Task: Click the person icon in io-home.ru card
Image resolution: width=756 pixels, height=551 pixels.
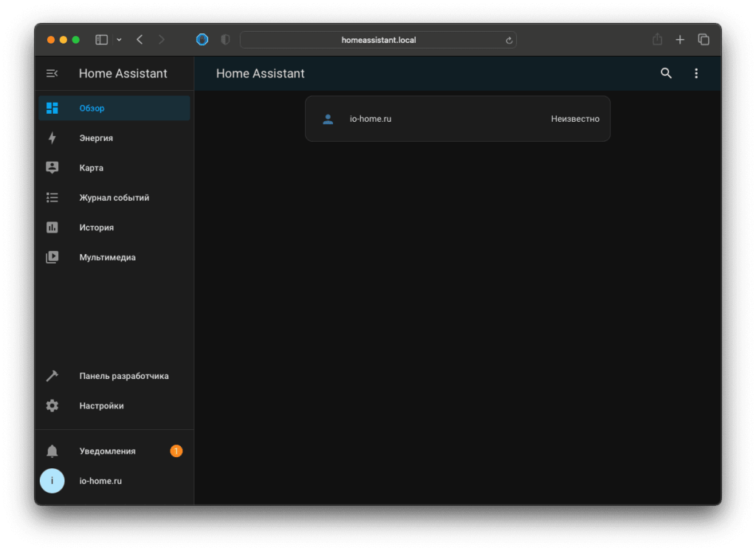Action: 328,119
